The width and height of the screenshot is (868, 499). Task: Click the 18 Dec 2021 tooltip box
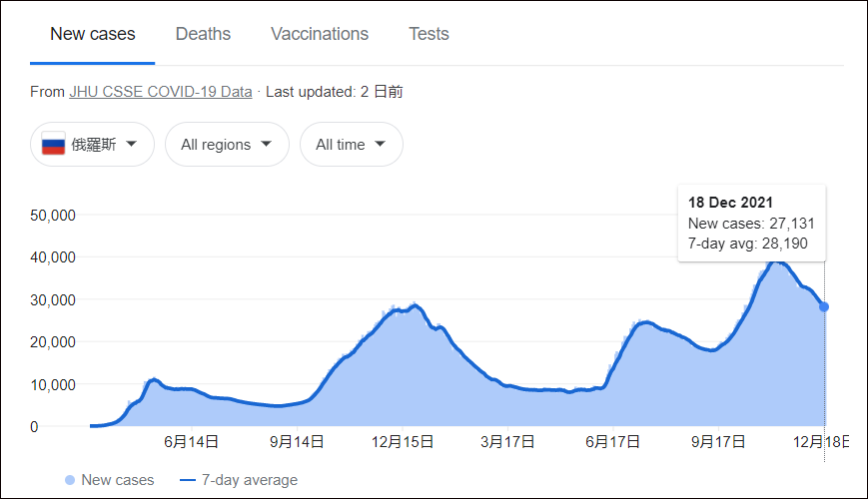click(751, 223)
